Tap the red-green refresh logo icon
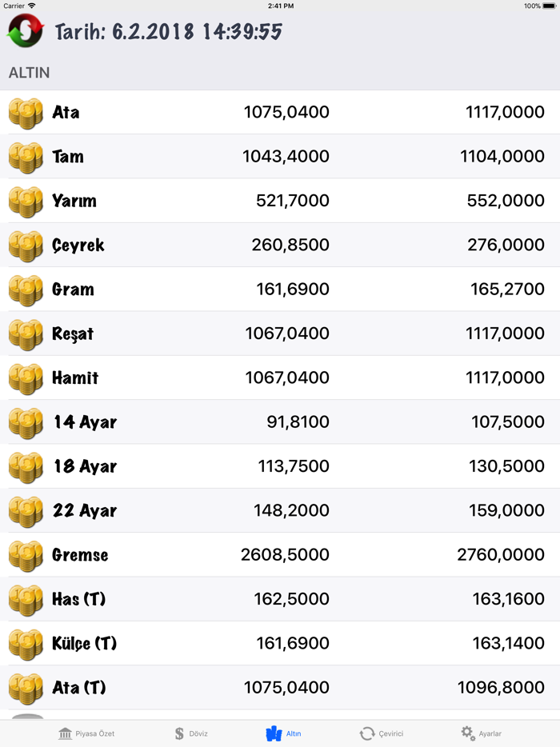The width and height of the screenshot is (560, 747). tap(26, 32)
